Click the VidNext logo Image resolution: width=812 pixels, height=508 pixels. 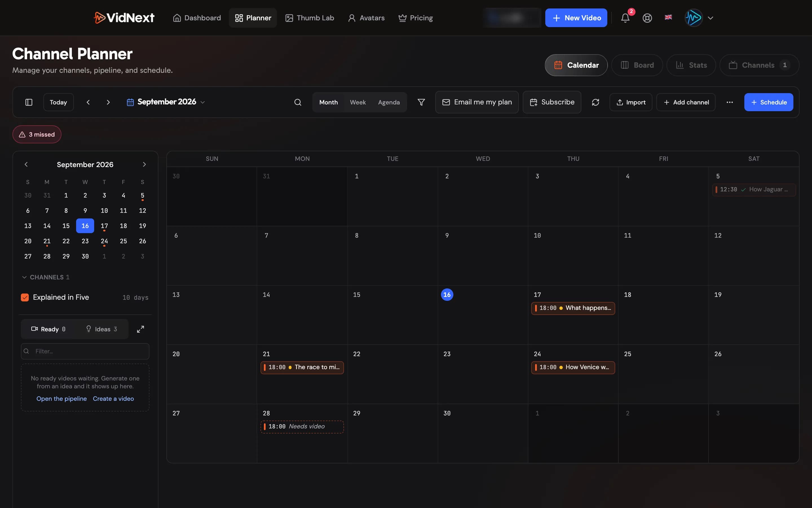[x=124, y=18]
